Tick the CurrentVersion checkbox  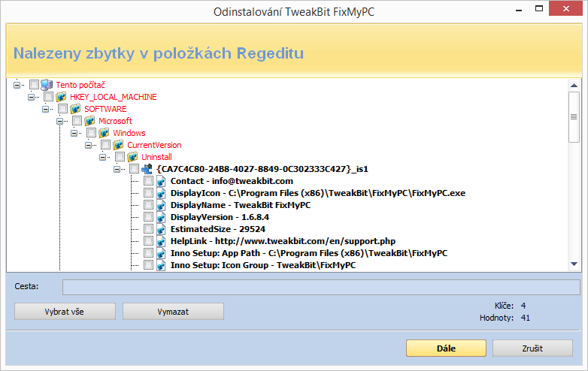coord(106,144)
